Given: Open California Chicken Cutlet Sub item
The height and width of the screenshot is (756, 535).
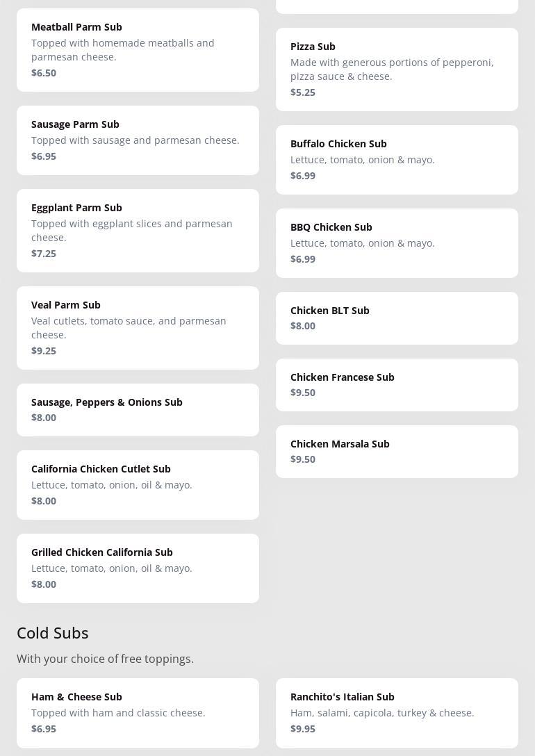Looking at the screenshot, I should (x=138, y=485).
